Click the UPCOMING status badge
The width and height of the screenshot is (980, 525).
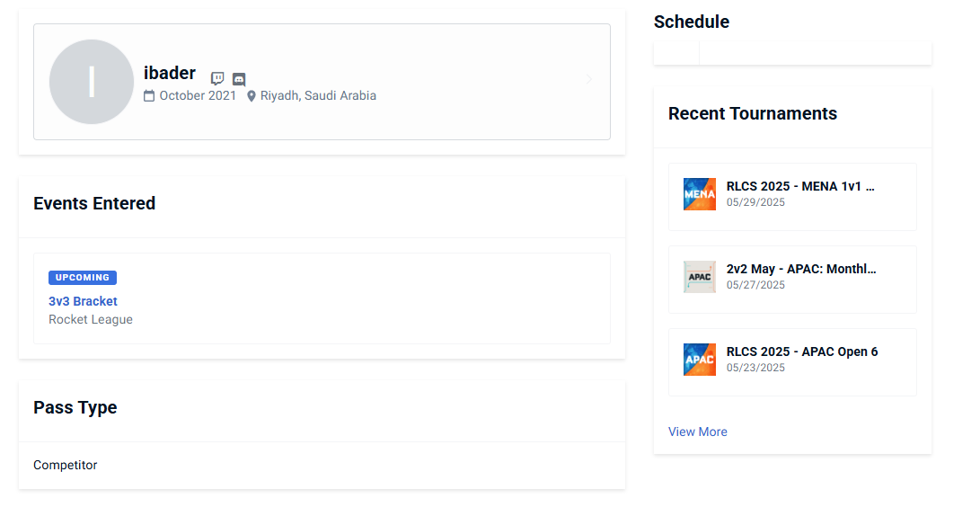click(x=83, y=278)
